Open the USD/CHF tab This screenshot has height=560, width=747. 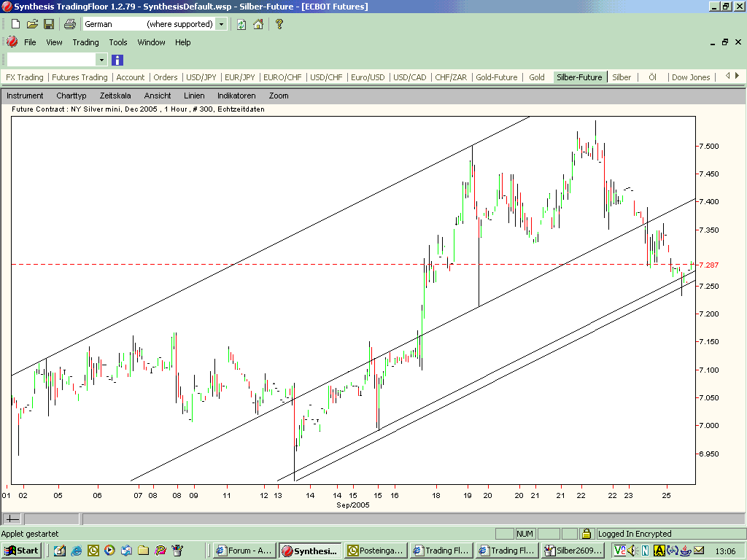click(x=326, y=77)
